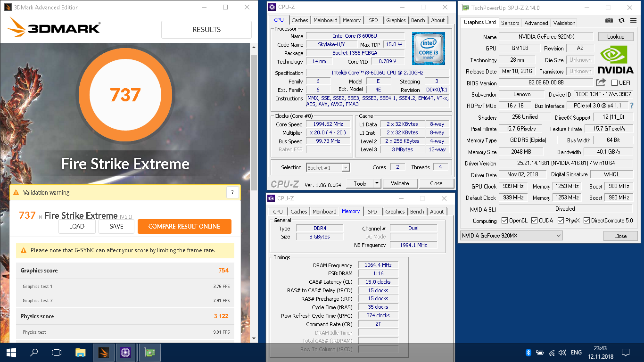
Task: Click the 3DMark scrollbar up arrow
Action: tap(254, 47)
